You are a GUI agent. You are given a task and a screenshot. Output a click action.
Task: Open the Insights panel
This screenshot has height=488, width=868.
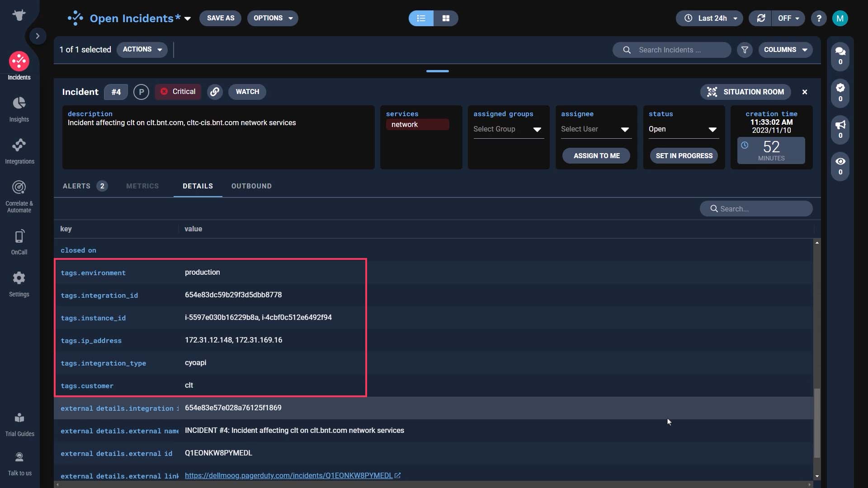click(19, 110)
